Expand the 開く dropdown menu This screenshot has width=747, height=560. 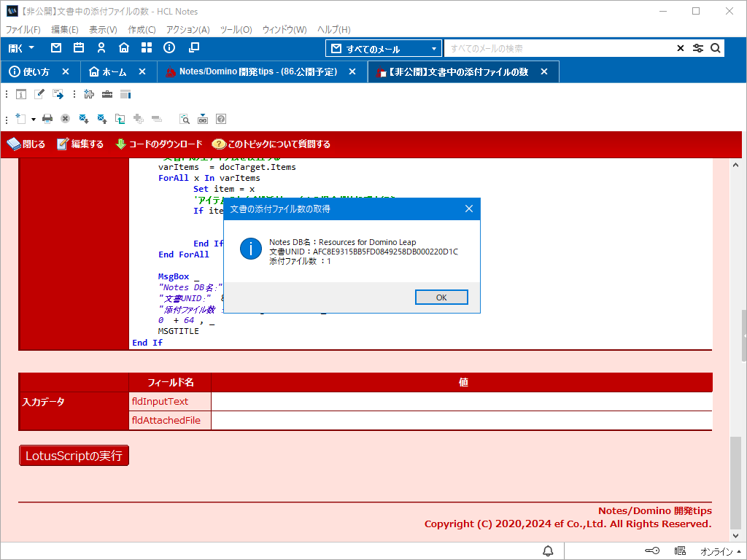coord(21,48)
